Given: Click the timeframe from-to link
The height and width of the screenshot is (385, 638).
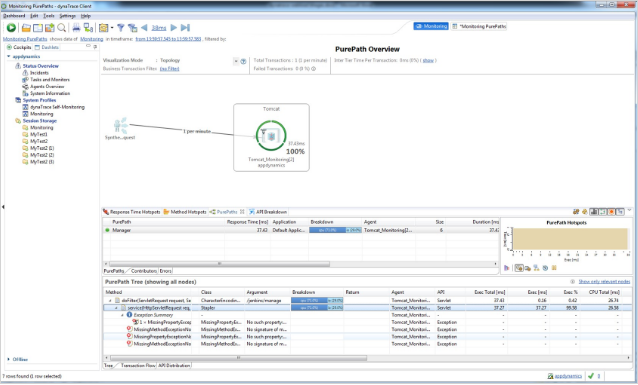Looking at the screenshot, I should pos(168,39).
